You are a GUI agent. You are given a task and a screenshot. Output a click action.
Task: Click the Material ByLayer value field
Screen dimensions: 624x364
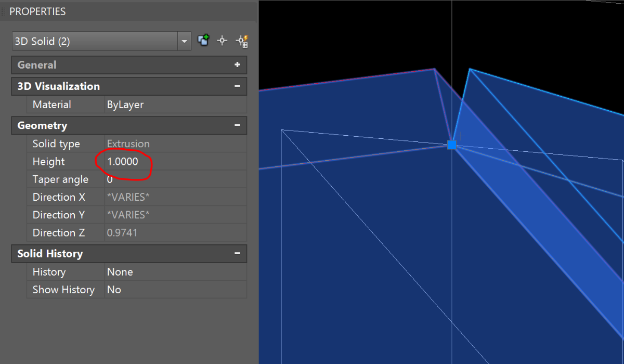tap(175, 105)
